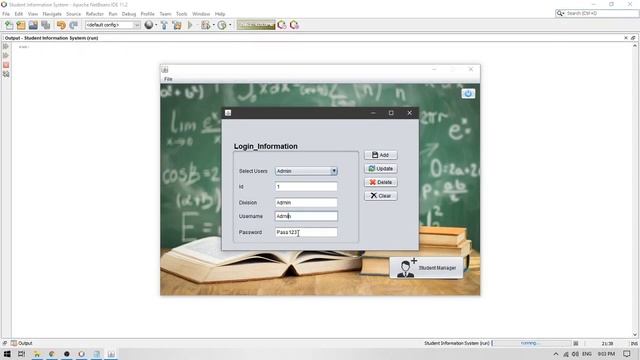This screenshot has height=360, width=640.
Task: Click the Division text field
Action: click(x=306, y=202)
